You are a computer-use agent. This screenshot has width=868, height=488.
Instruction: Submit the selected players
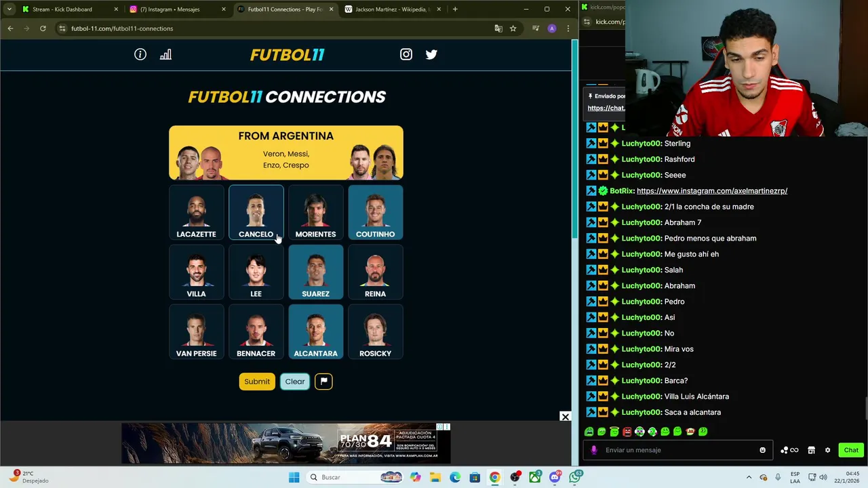point(257,381)
